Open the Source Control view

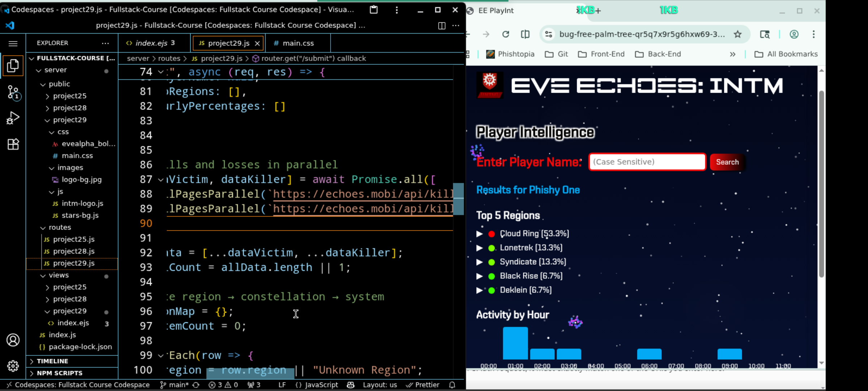click(13, 92)
